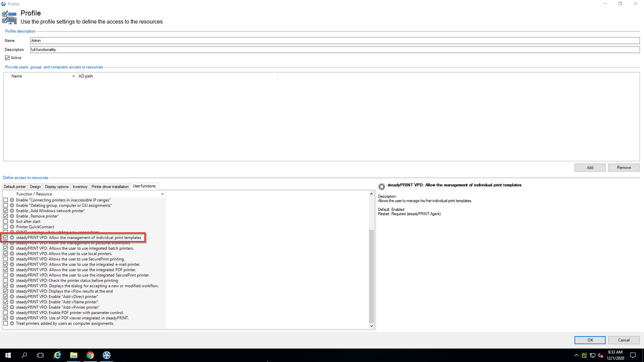Click the function list scroll-up arrow
This screenshot has height=362, width=644.
pos(371,194)
